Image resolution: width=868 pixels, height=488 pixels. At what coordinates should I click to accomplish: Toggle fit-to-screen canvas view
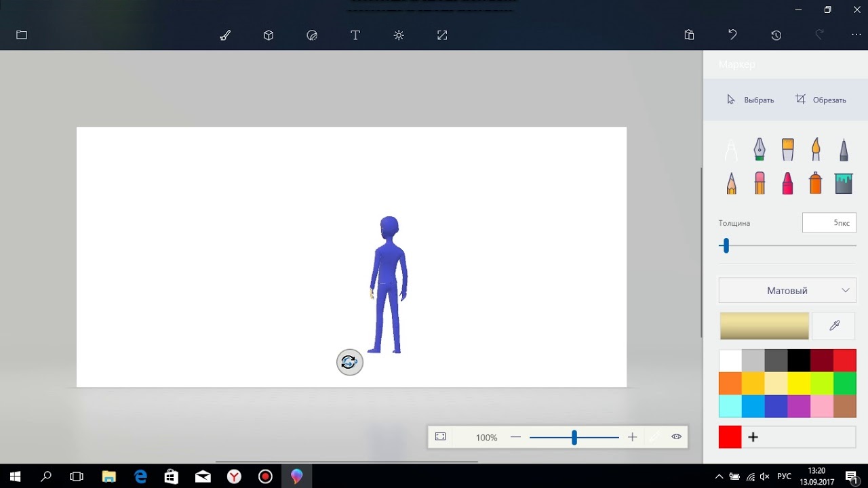[440, 437]
